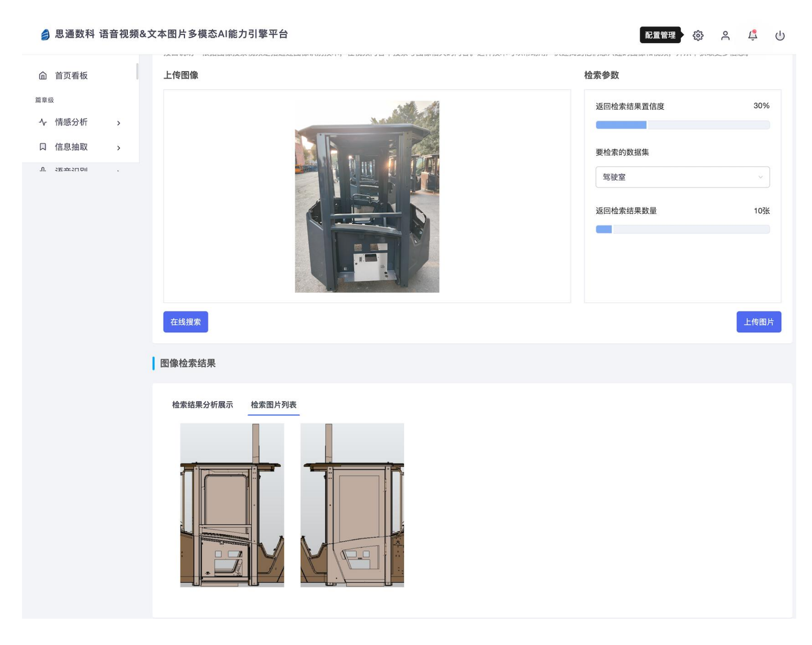
Task: Click the 信息抽取 information extraction bookmark icon
Action: (42, 147)
